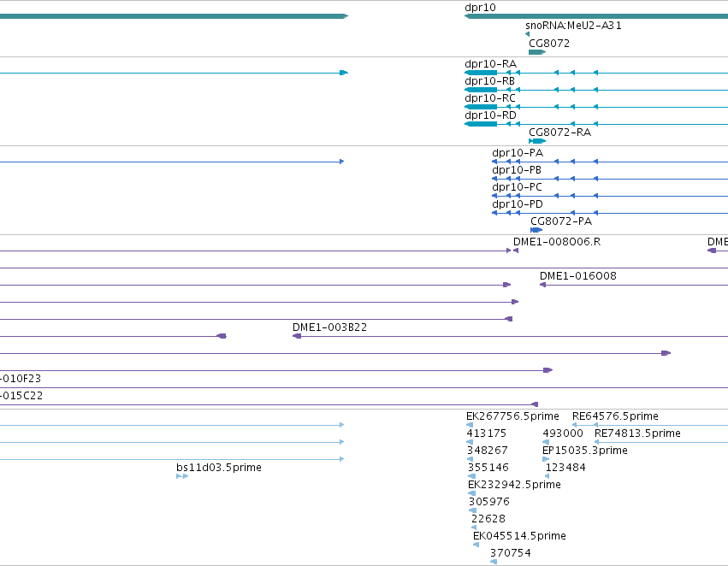The image size is (728, 566).
Task: Open the dpr10-RD transcript
Action: 490,115
